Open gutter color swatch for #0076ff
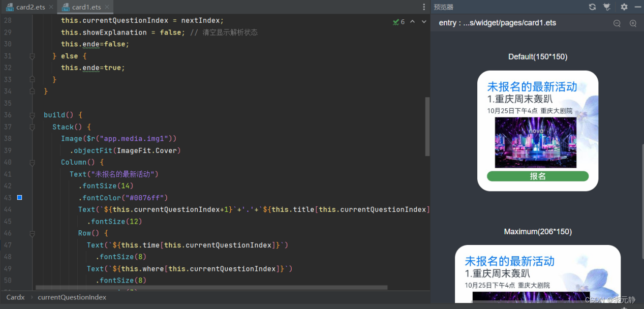Image resolution: width=644 pixels, height=309 pixels. click(20, 198)
